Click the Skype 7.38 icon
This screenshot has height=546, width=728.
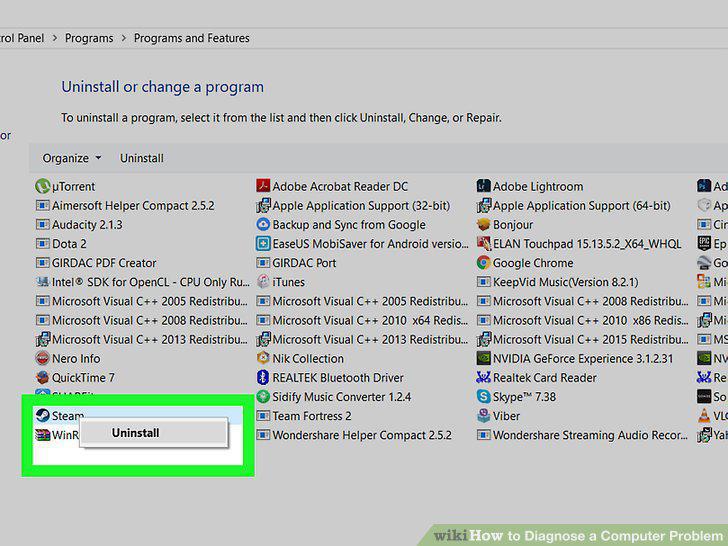tap(483, 397)
